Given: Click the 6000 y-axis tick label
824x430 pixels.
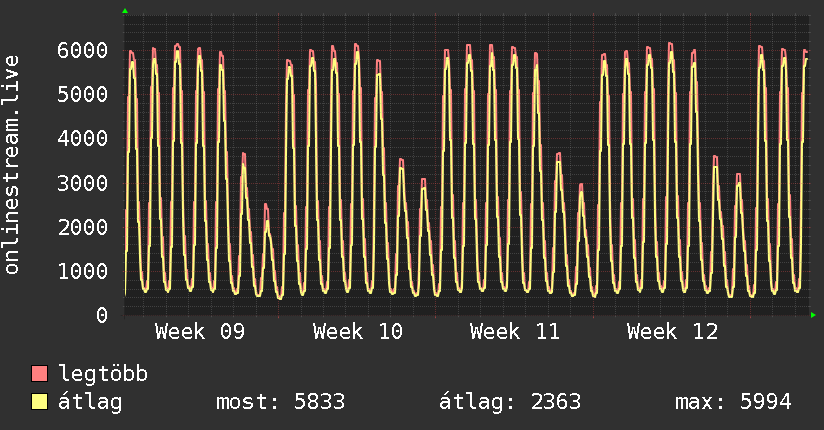Looking at the screenshot, I should tap(81, 50).
